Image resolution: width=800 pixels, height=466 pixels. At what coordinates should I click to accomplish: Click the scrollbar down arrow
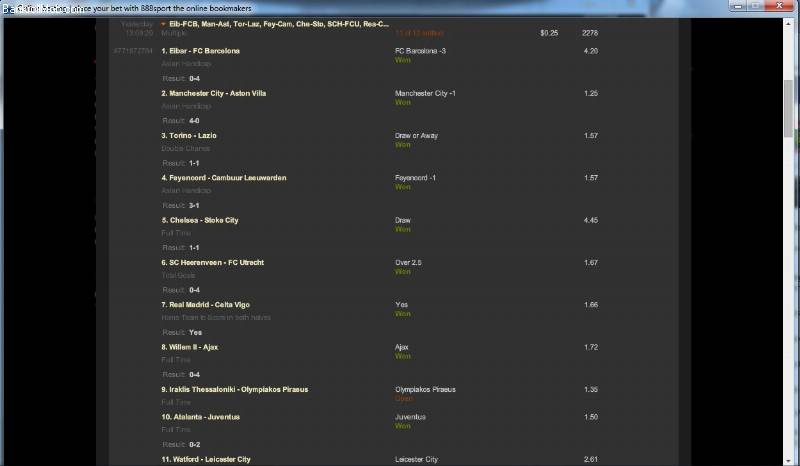pyautogui.click(x=789, y=461)
